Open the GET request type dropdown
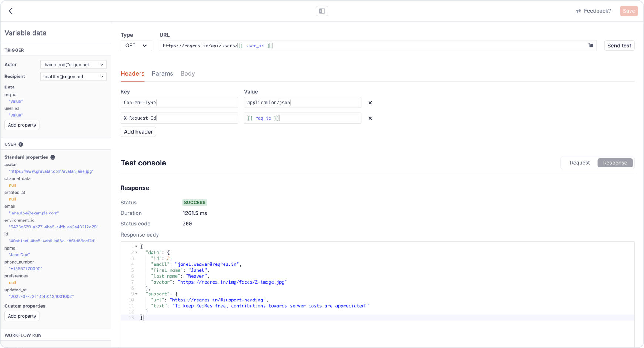The image size is (644, 348). (x=136, y=46)
